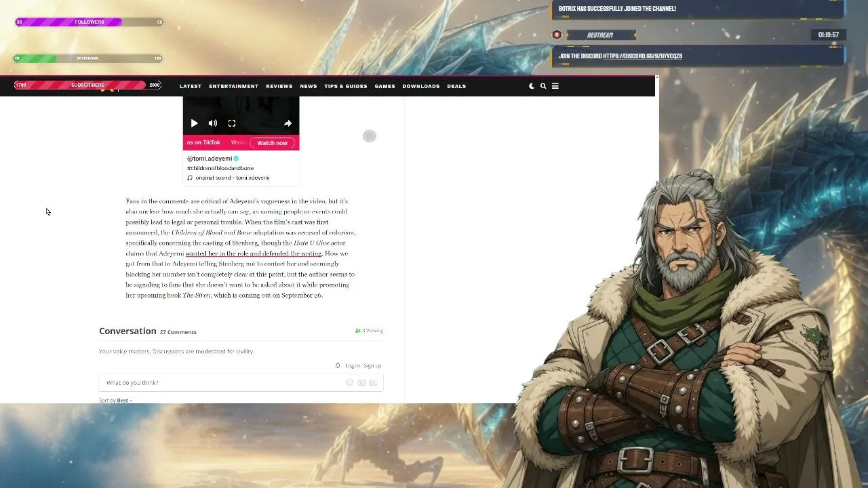This screenshot has height=488, width=868.
Task: Follow the 'wanted her in the role' link
Action: click(x=254, y=253)
